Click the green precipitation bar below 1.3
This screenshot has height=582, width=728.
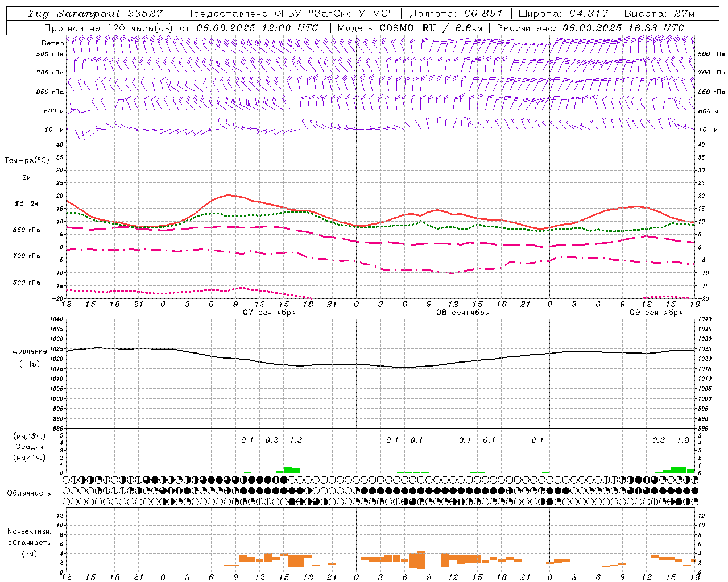tap(292, 470)
